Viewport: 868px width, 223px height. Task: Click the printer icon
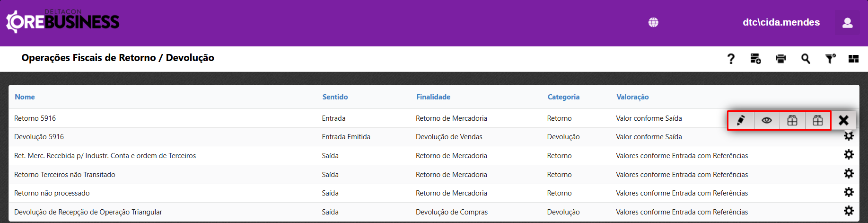pyautogui.click(x=780, y=59)
